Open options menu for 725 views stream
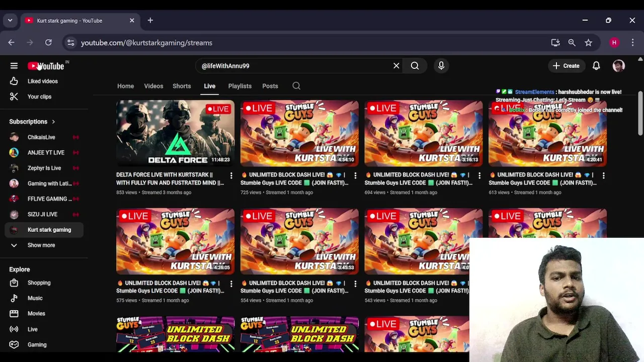The width and height of the screenshot is (644, 362). pos(355,175)
